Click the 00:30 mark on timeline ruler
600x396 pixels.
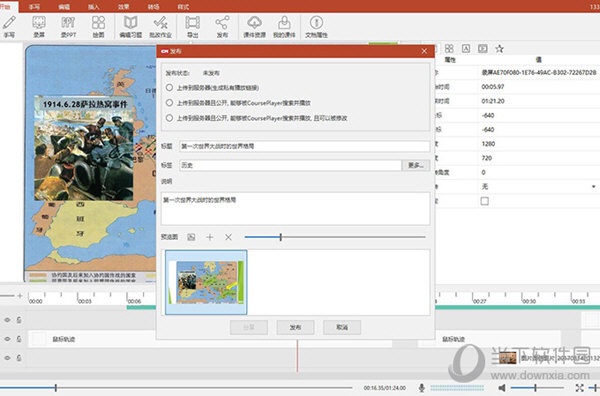pyautogui.click(x=529, y=301)
